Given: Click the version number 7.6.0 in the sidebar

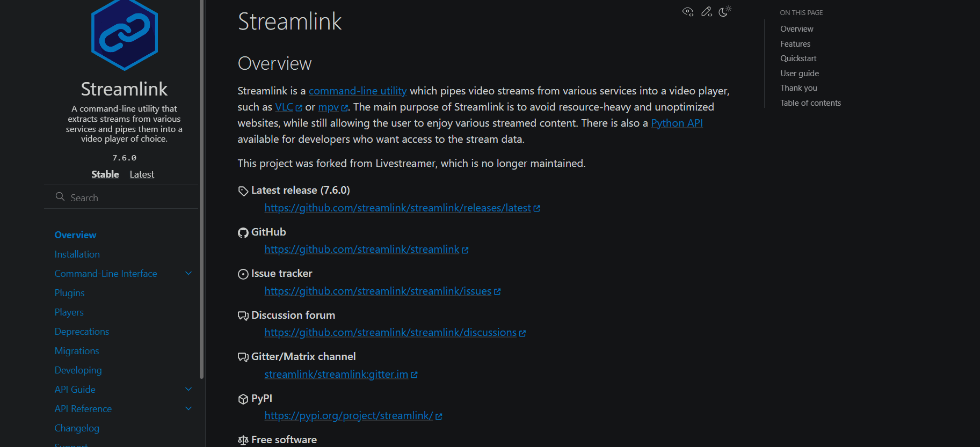Looking at the screenshot, I should (x=124, y=158).
